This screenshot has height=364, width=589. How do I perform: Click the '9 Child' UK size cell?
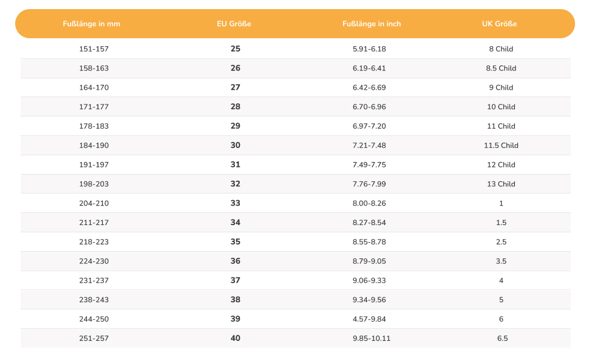501,87
